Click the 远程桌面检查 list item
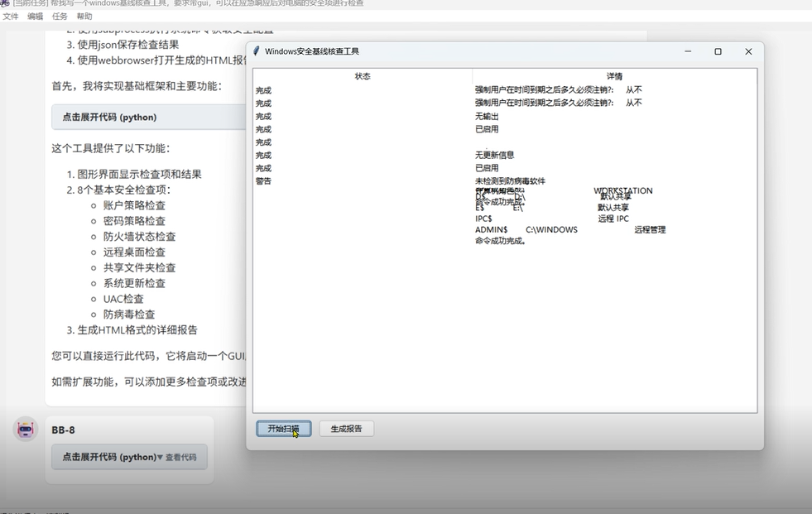This screenshot has height=514, width=812. (x=134, y=252)
